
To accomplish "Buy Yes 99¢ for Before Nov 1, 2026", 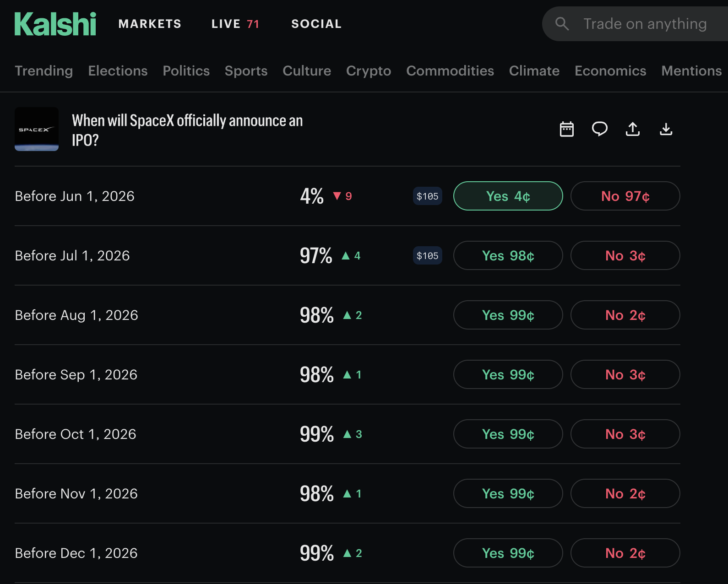I will coord(508,493).
